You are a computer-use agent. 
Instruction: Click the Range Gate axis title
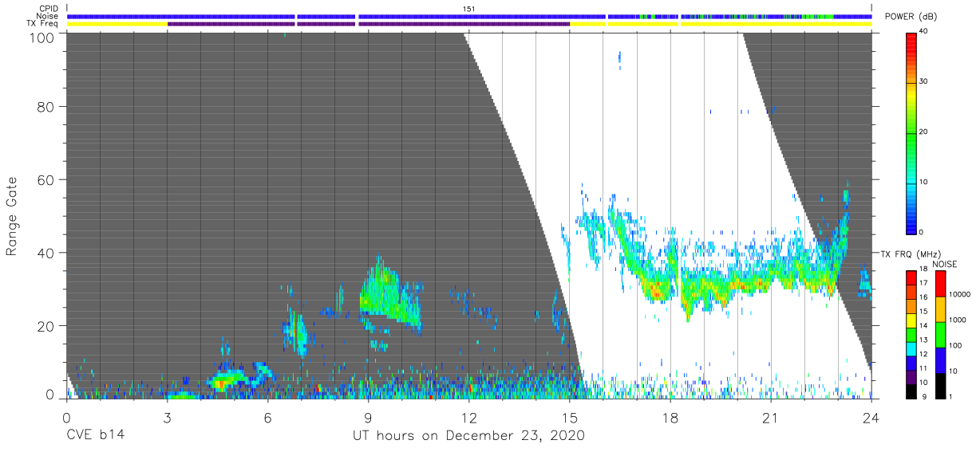12,217
